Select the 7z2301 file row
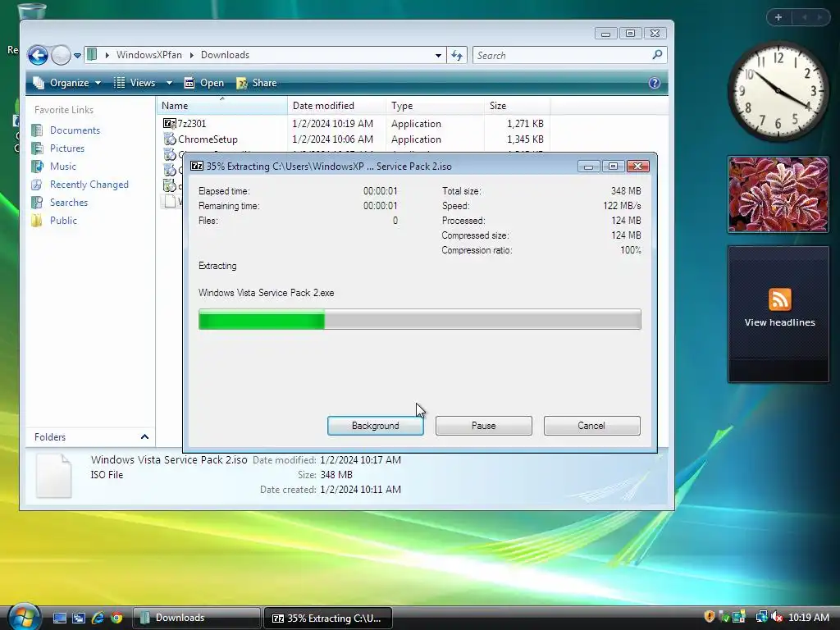 pyautogui.click(x=354, y=124)
